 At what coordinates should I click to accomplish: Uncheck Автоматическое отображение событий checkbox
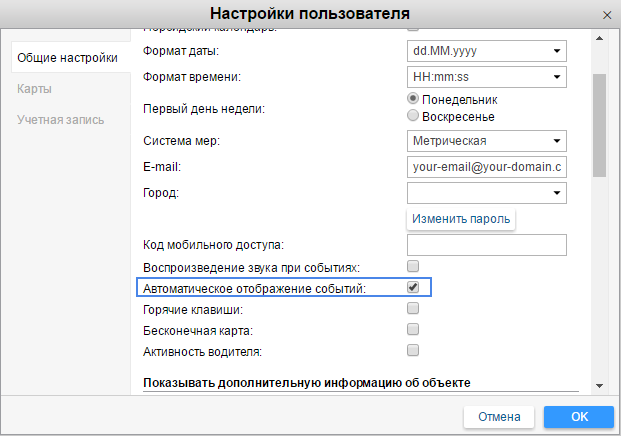(x=413, y=288)
